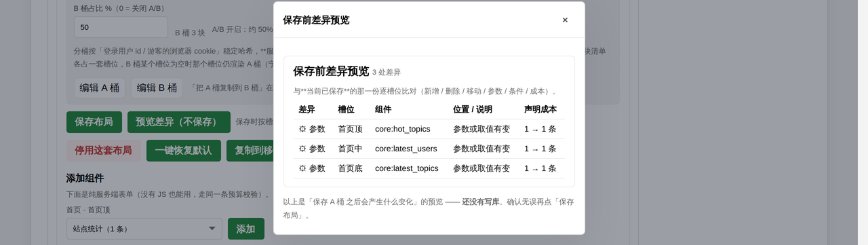Image resolution: width=868 pixels, height=245 pixels.
Task: Close the 保存前差异预览 dialog
Action: (565, 20)
